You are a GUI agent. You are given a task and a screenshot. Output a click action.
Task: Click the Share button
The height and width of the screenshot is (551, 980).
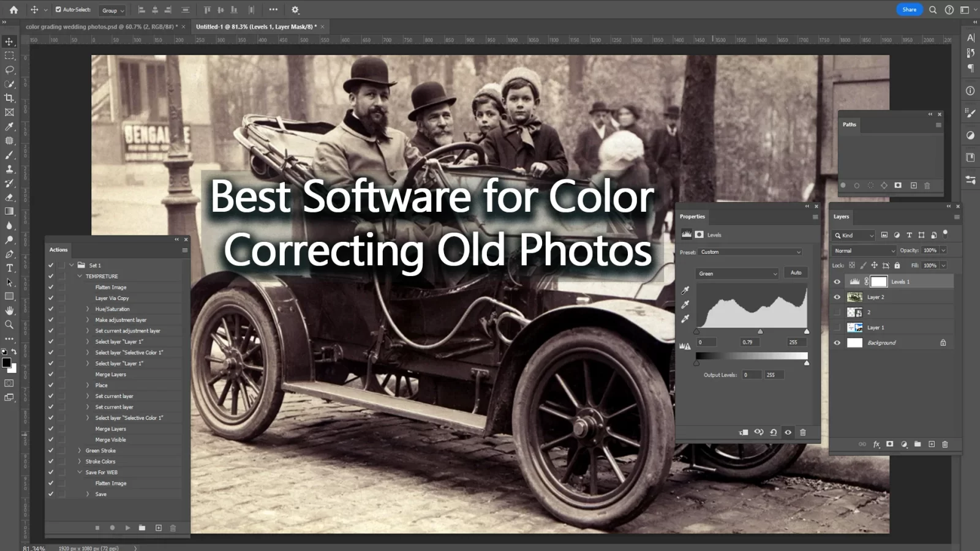click(910, 10)
